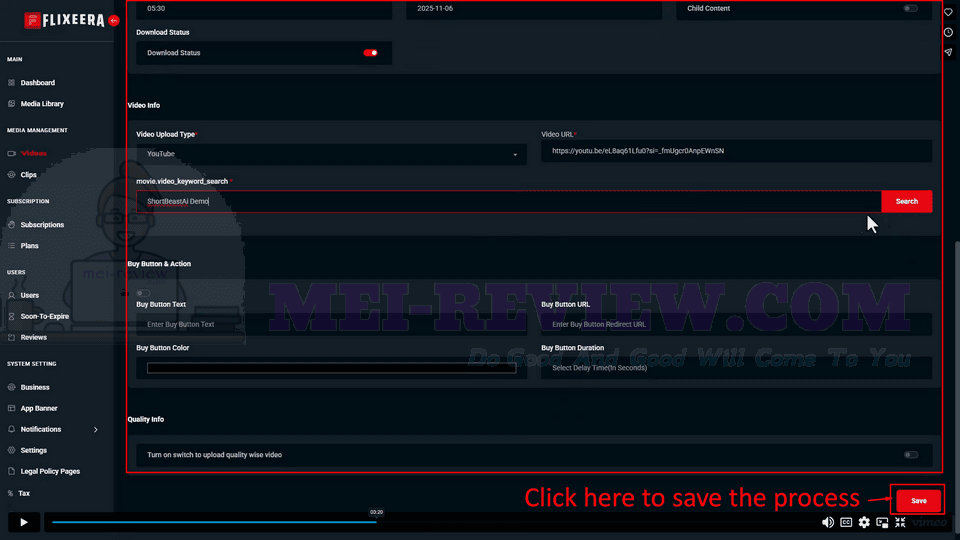This screenshot has height=540, width=960.
Task: Click the Notifications bell icon
Action: coord(11,429)
